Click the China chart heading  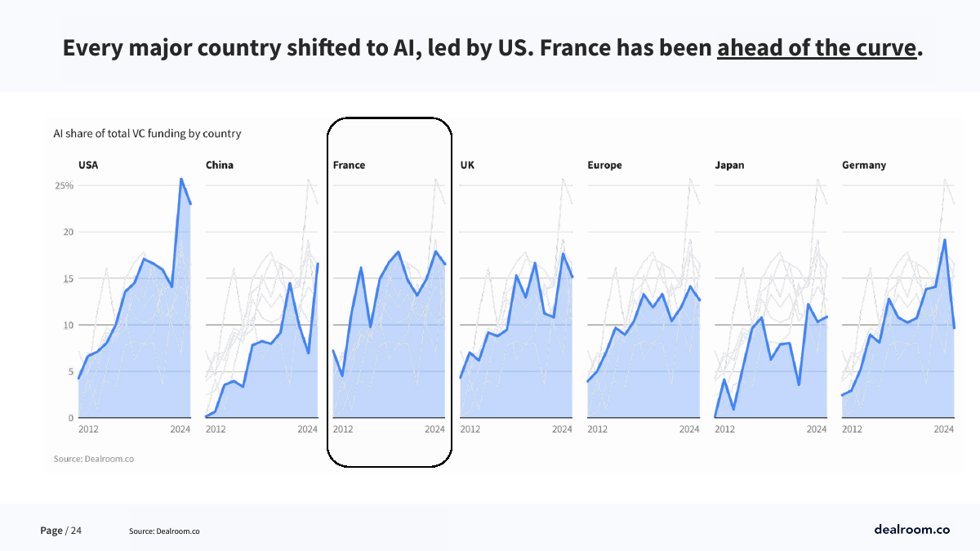(x=220, y=165)
